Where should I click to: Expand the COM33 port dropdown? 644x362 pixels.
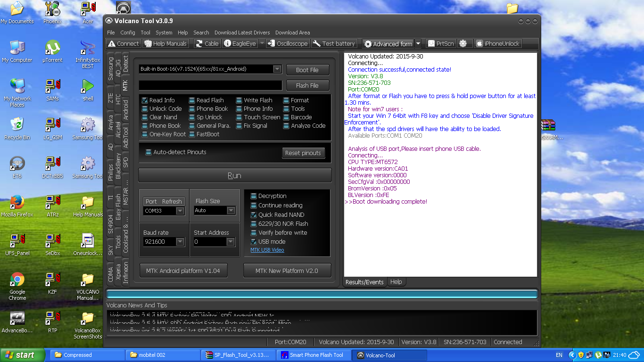click(x=180, y=211)
